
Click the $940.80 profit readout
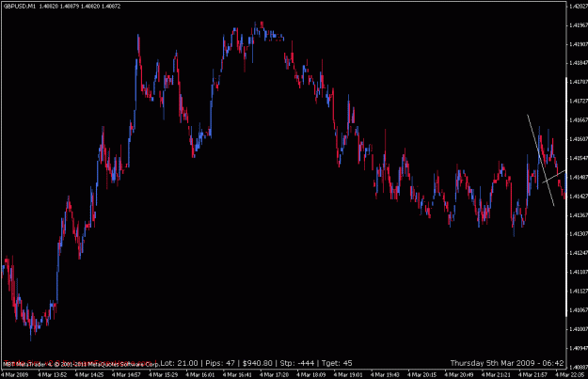pos(257,363)
